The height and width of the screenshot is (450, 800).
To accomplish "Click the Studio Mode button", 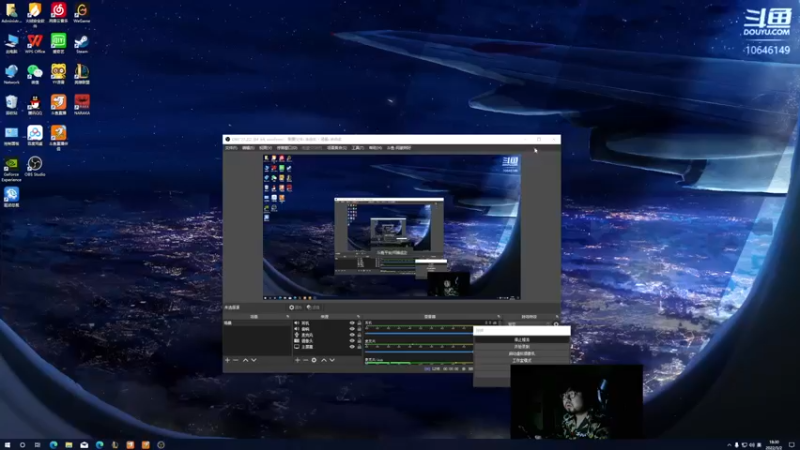I will coord(521,360).
